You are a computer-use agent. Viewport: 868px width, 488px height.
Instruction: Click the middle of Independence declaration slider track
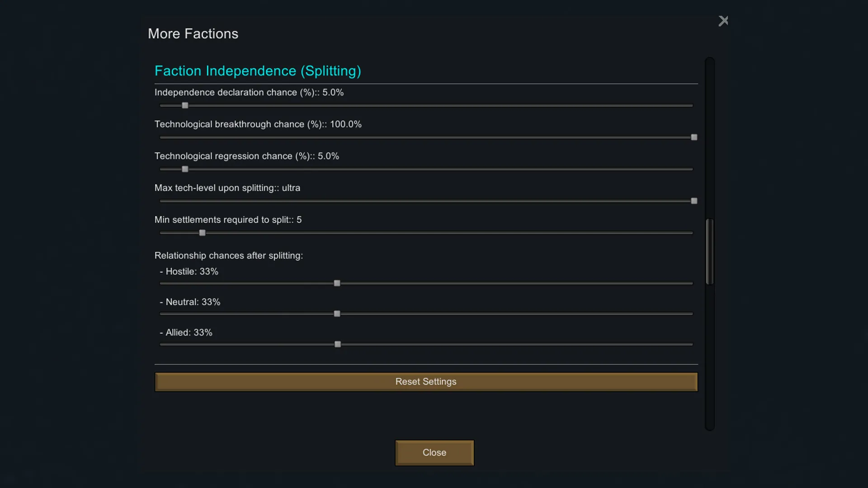(x=426, y=105)
